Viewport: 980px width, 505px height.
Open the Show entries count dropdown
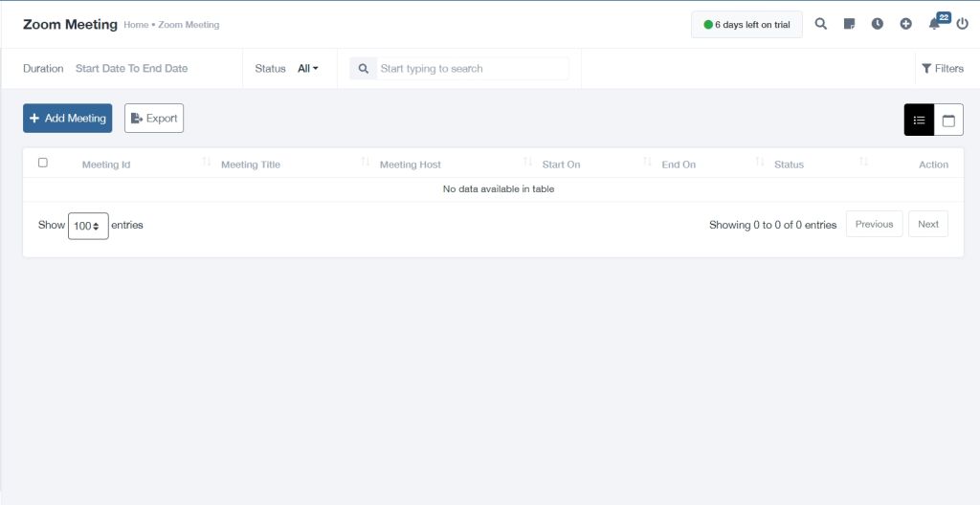tap(88, 226)
